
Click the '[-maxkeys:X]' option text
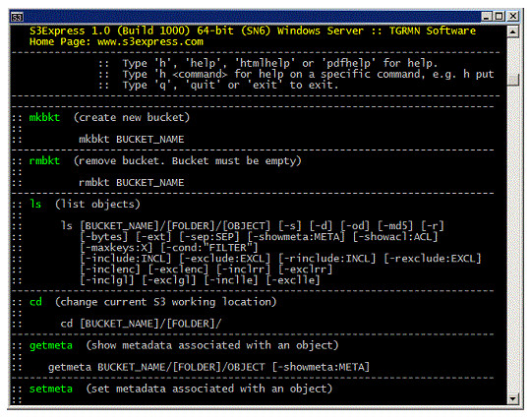tap(116, 248)
